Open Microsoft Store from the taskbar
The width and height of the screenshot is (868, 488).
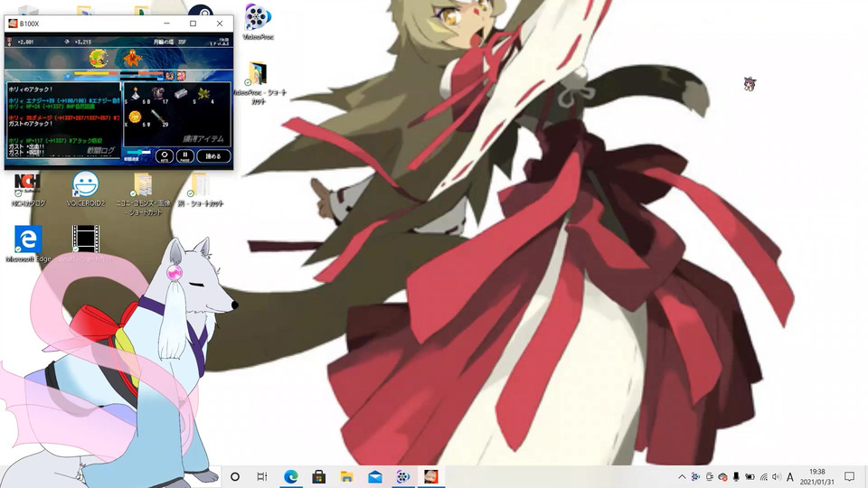click(319, 476)
